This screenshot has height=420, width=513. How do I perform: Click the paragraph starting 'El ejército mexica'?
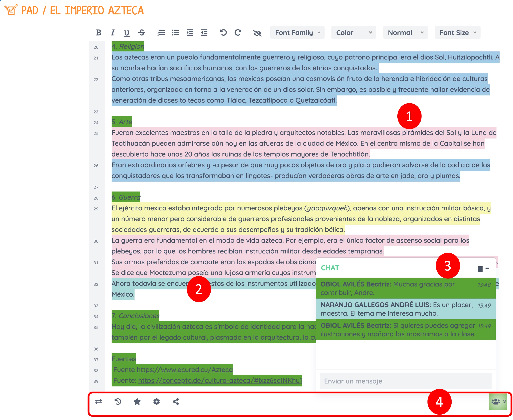point(301,219)
